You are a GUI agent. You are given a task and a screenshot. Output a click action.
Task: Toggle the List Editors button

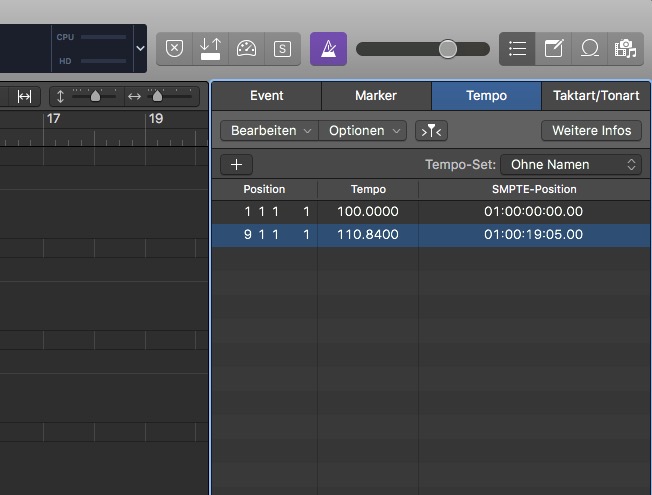pyautogui.click(x=517, y=49)
